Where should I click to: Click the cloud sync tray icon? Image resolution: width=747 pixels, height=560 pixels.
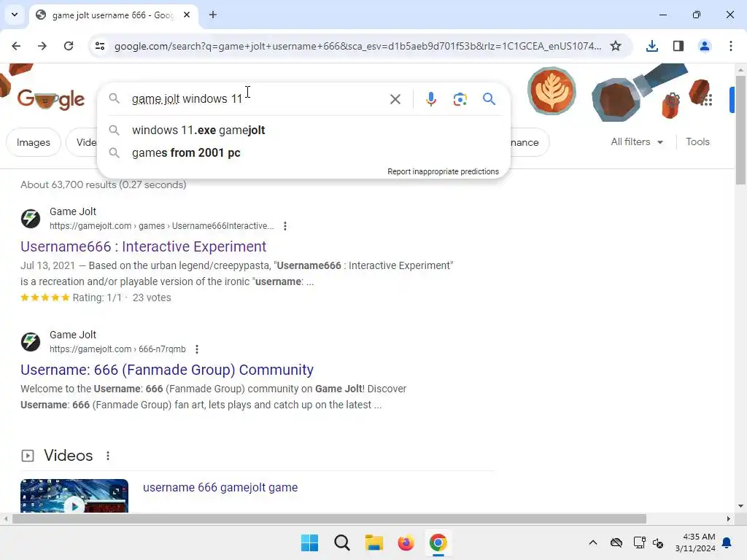(616, 542)
